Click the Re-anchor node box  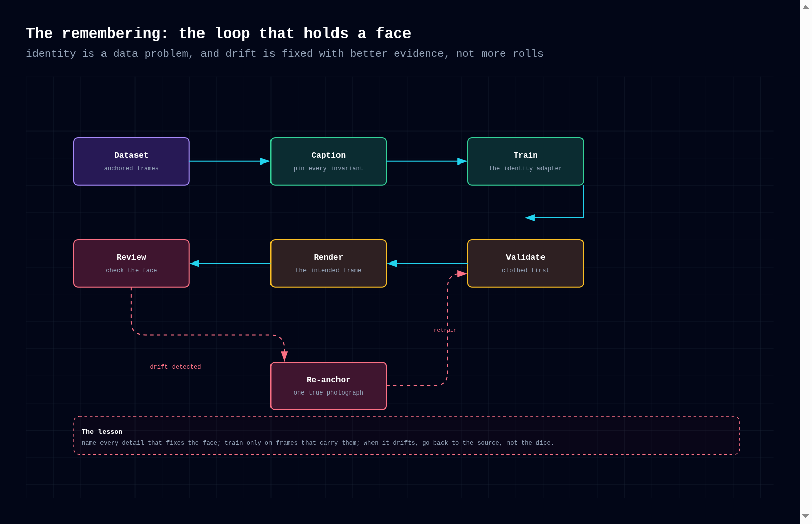[328, 386]
